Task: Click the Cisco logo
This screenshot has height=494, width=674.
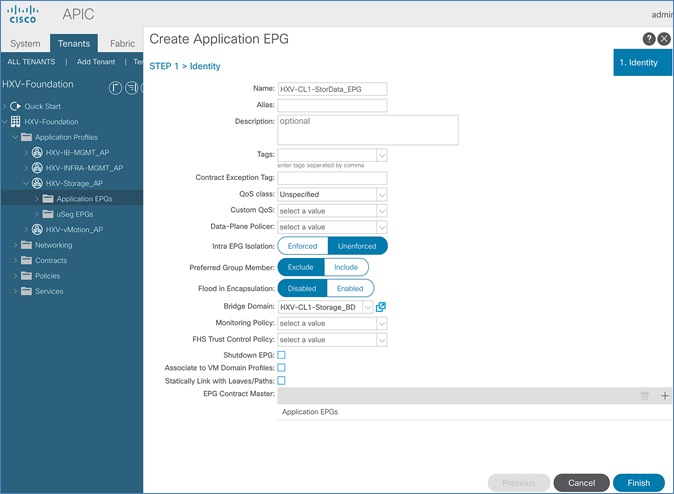Action: pos(22,14)
